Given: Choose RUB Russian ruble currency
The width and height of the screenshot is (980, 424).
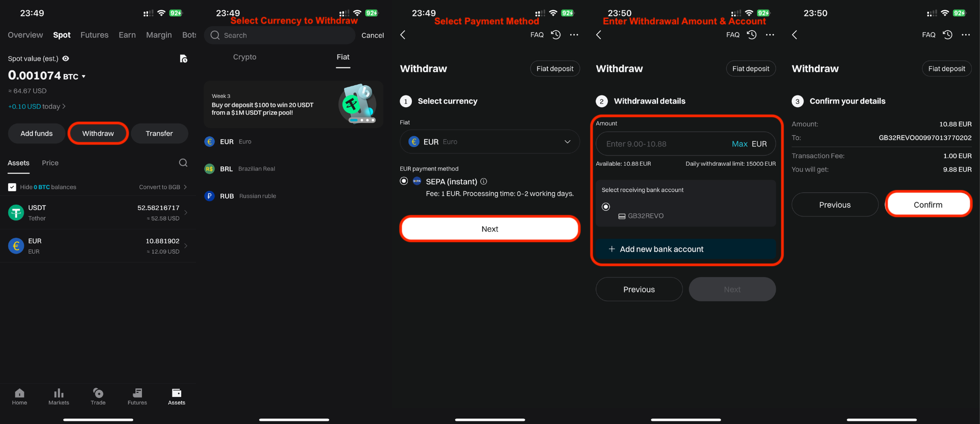Looking at the screenshot, I should (293, 196).
